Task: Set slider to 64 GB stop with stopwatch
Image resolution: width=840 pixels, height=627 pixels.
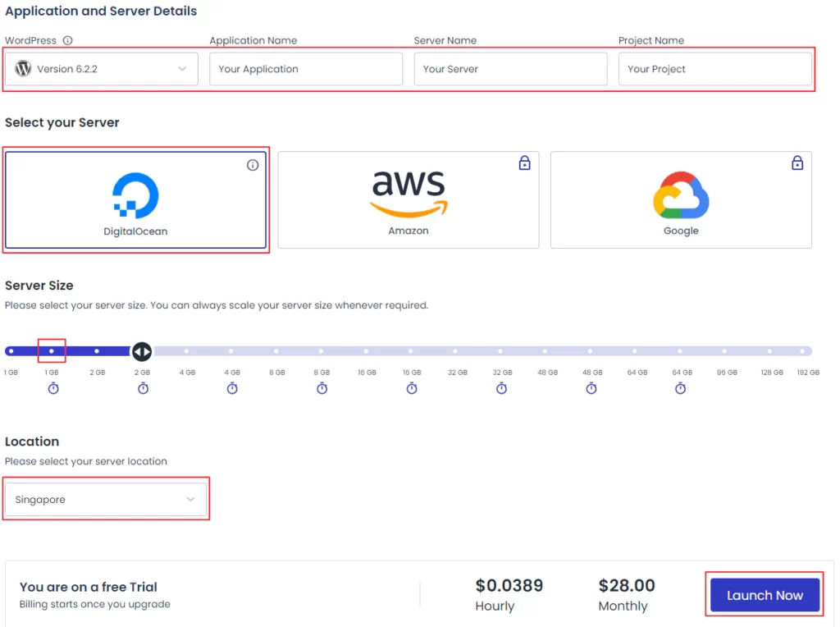Action: click(679, 351)
